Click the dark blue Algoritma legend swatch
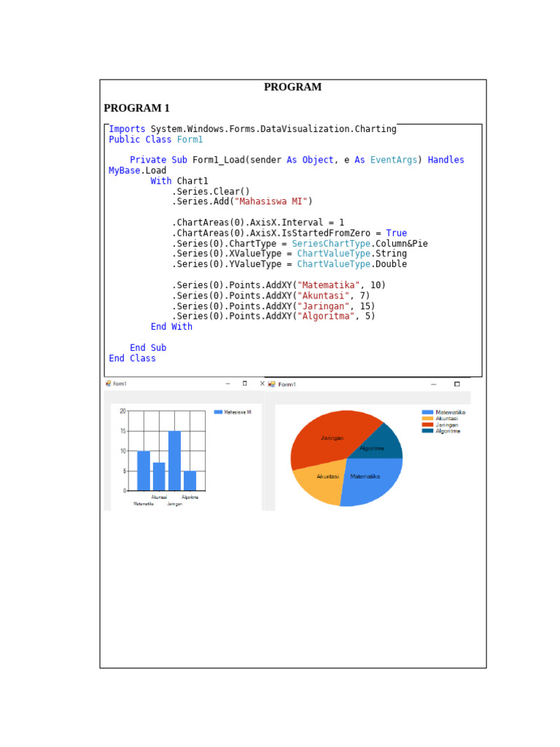The height and width of the screenshot is (747, 560). click(x=427, y=430)
